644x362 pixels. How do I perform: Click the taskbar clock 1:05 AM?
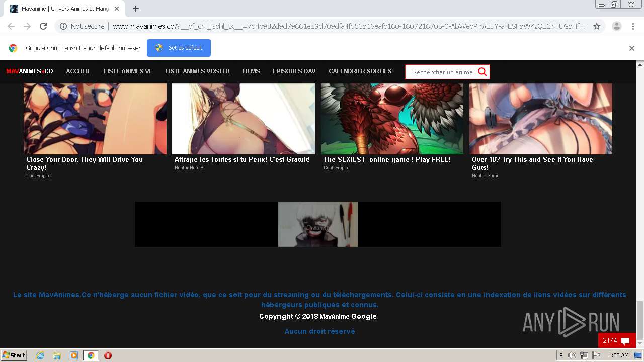[618, 355]
